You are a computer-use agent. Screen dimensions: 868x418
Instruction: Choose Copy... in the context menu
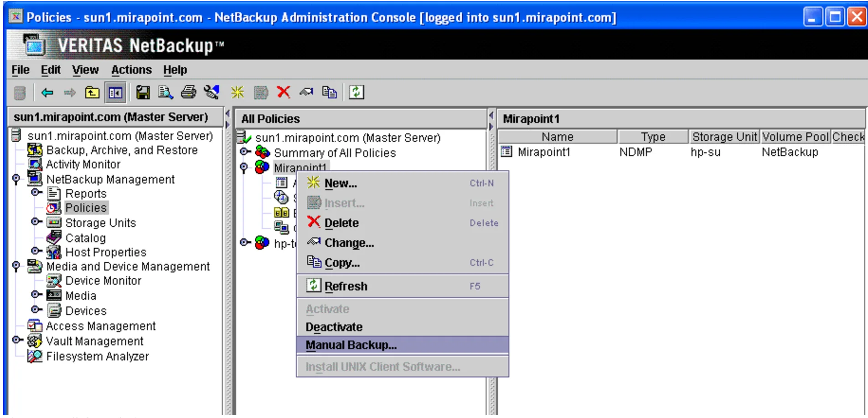[x=403, y=263]
